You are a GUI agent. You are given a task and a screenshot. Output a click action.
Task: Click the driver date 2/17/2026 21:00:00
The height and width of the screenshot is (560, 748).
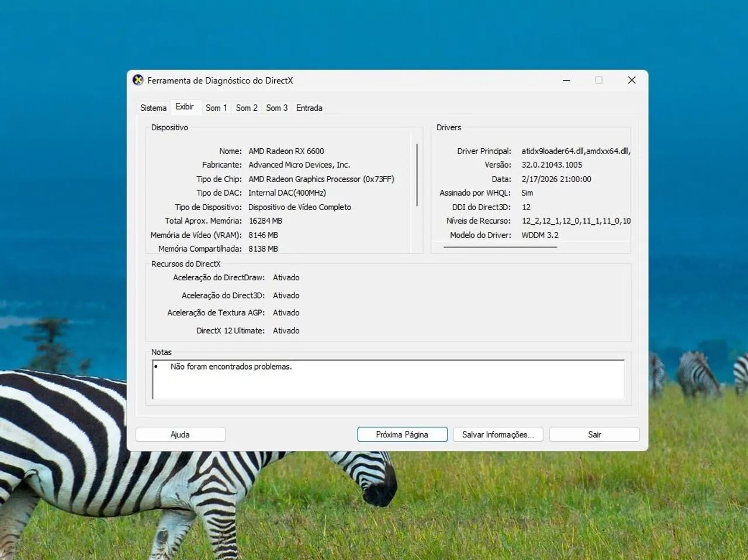point(556,179)
